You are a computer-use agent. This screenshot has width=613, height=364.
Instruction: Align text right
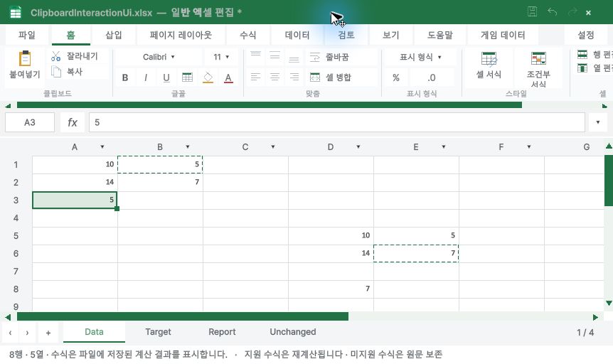294,77
